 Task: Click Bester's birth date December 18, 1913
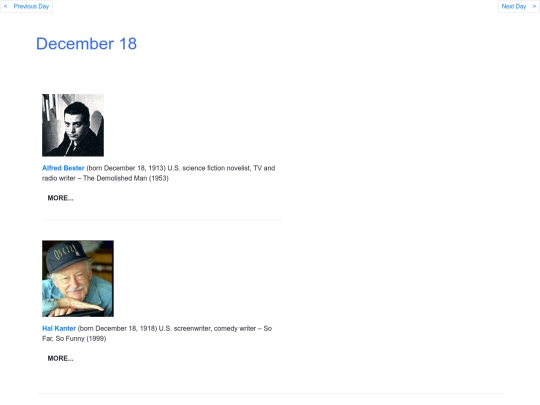pos(134,168)
